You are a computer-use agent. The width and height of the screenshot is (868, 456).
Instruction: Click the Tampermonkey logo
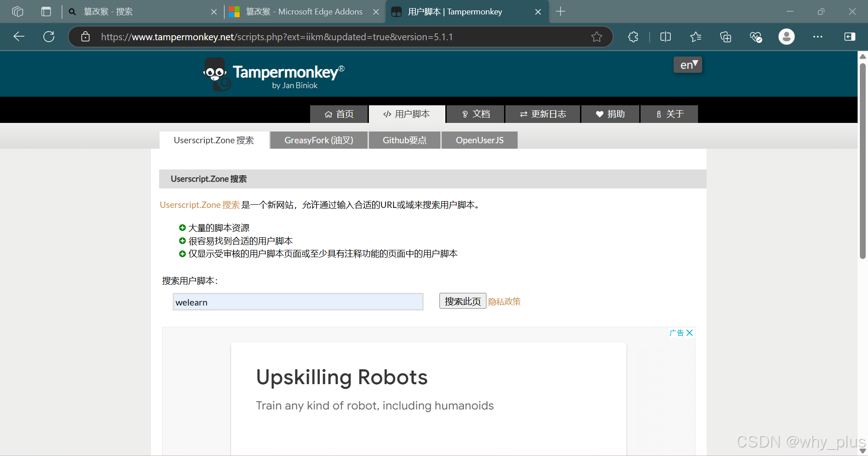pyautogui.click(x=274, y=74)
